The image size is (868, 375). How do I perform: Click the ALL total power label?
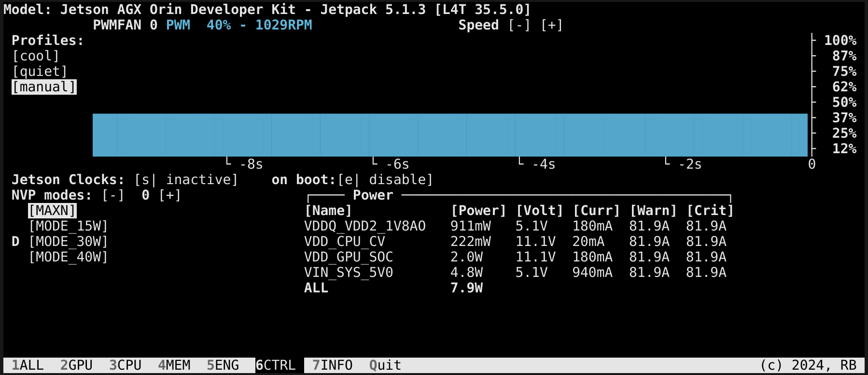click(316, 288)
